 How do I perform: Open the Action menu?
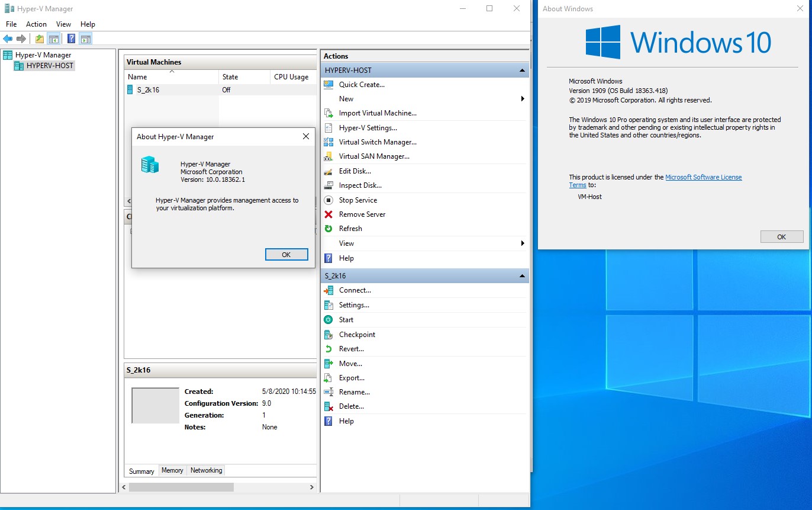pos(36,24)
